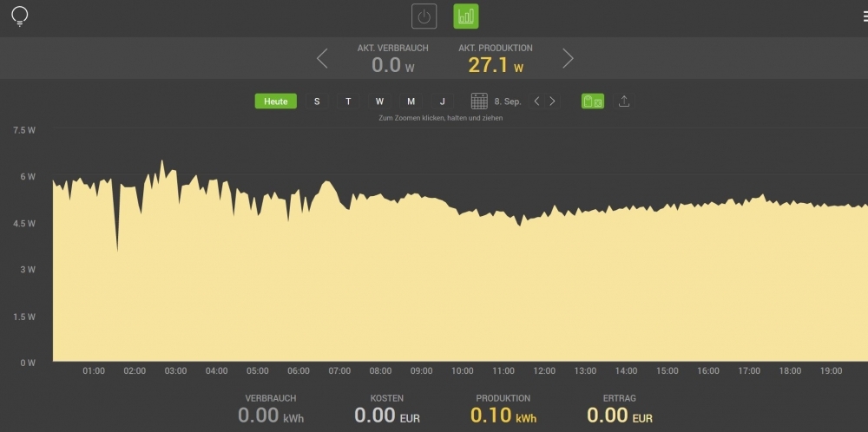Switch to M time range
This screenshot has height=432, width=868.
[x=411, y=101]
